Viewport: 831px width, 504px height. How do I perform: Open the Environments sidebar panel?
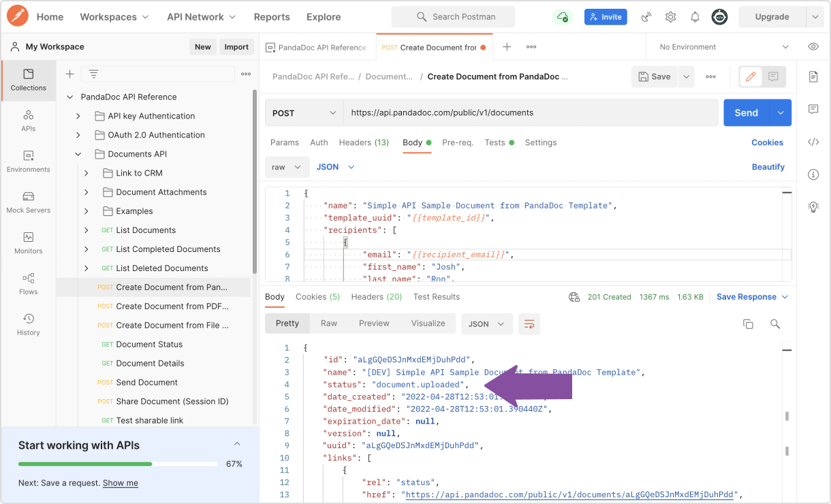(x=28, y=161)
